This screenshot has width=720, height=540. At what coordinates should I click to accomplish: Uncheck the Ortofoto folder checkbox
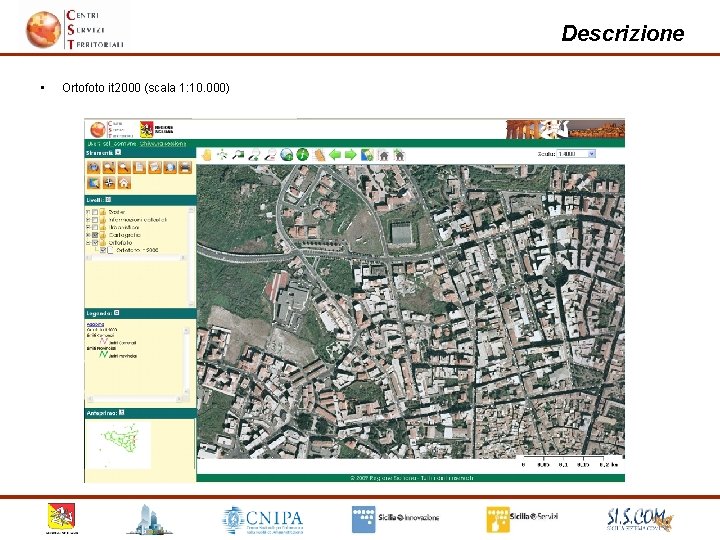(95, 242)
